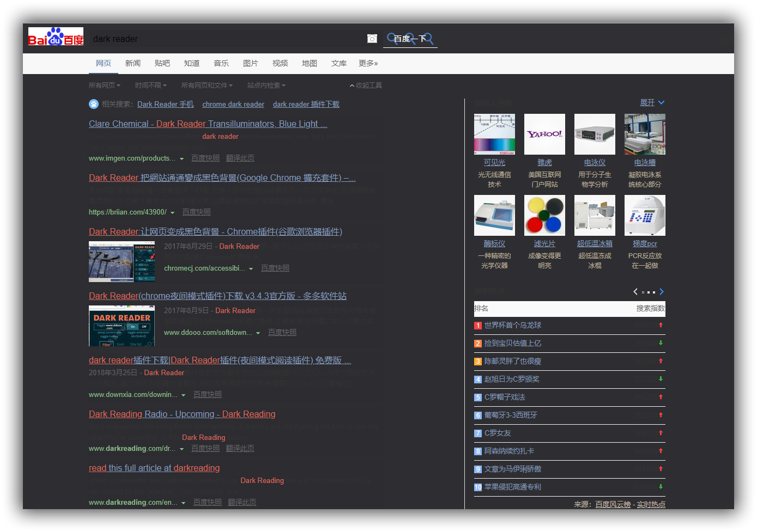The width and height of the screenshot is (757, 532).
Task: Open the 滤光片 colored filters thumbnail
Action: [x=544, y=216]
